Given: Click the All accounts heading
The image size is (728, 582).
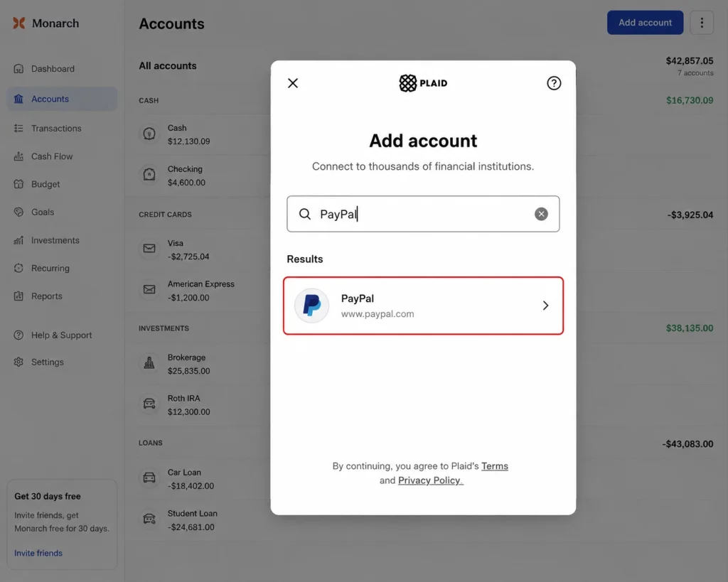Looking at the screenshot, I should click(168, 66).
